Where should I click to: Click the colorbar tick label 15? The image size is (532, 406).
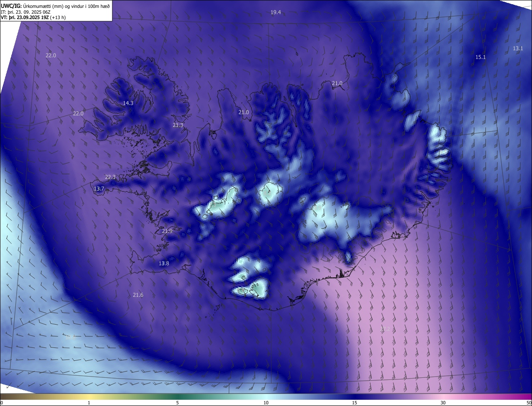click(355, 403)
